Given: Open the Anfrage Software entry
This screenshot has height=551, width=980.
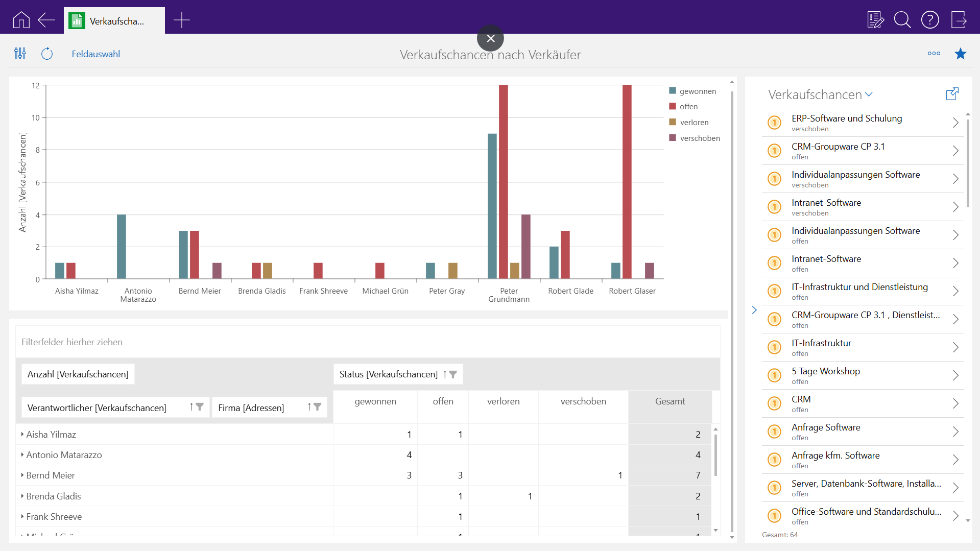Looking at the screenshot, I should (863, 432).
